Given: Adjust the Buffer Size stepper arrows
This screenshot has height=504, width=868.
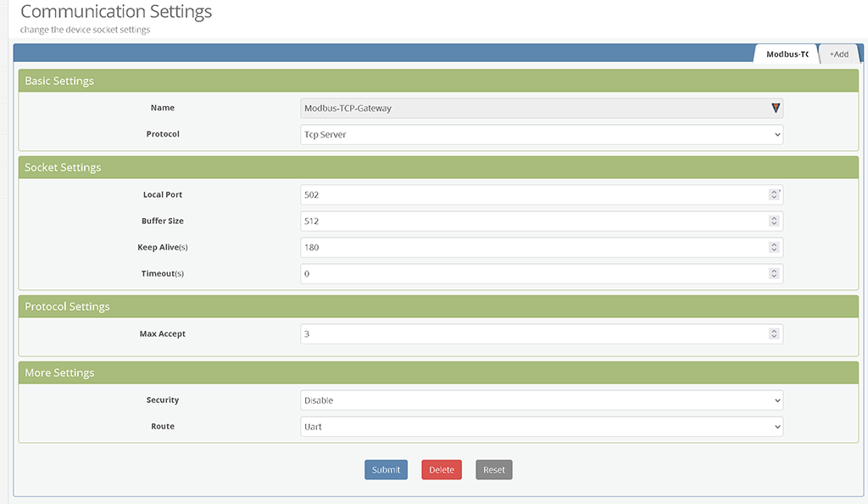Looking at the screenshot, I should 774,221.
